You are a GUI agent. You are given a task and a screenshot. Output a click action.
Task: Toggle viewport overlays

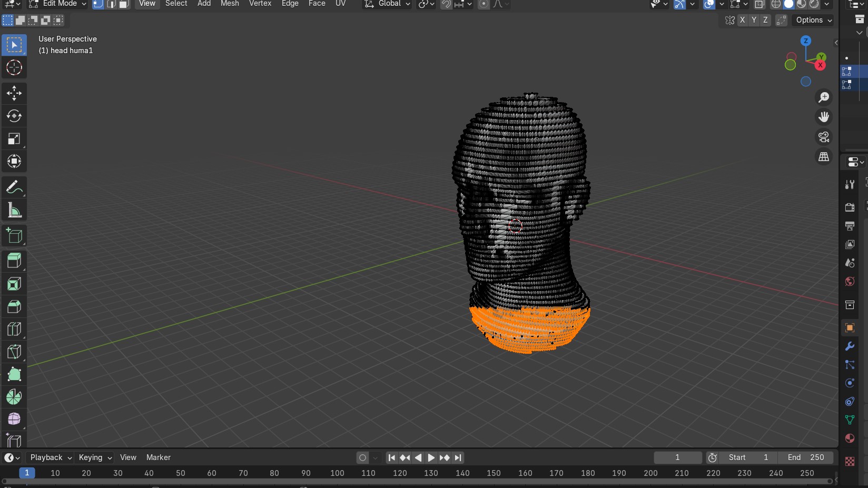pyautogui.click(x=709, y=4)
